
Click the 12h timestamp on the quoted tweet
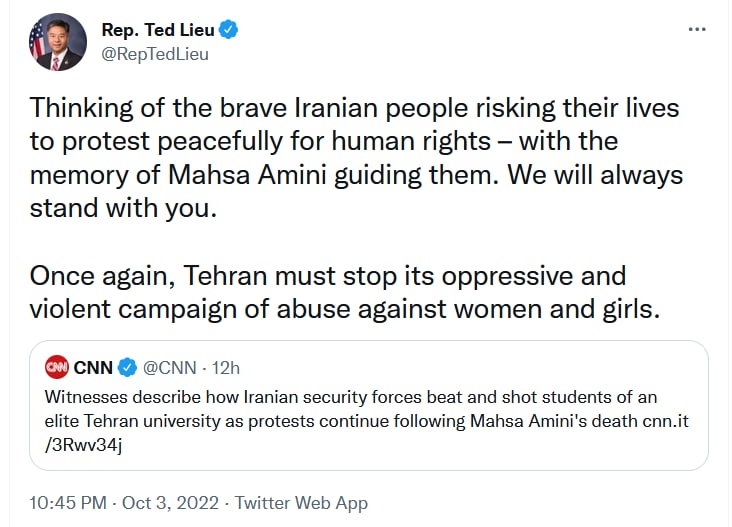tap(226, 367)
